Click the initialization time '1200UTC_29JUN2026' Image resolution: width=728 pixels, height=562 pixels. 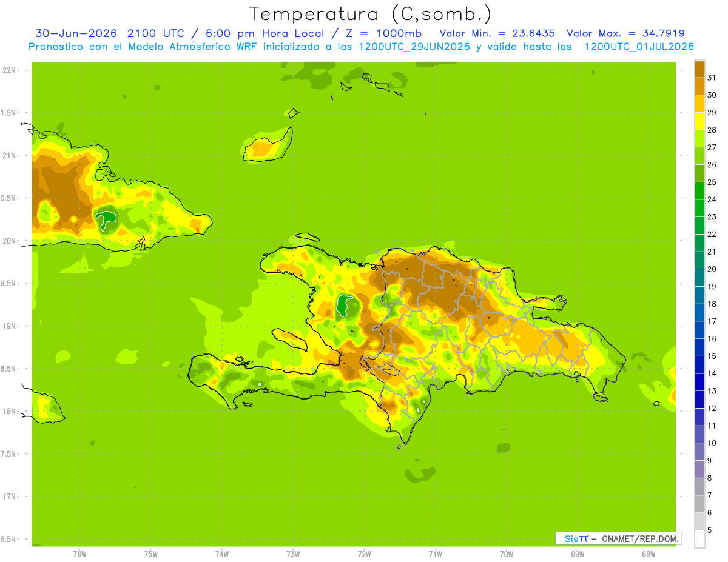415,47
